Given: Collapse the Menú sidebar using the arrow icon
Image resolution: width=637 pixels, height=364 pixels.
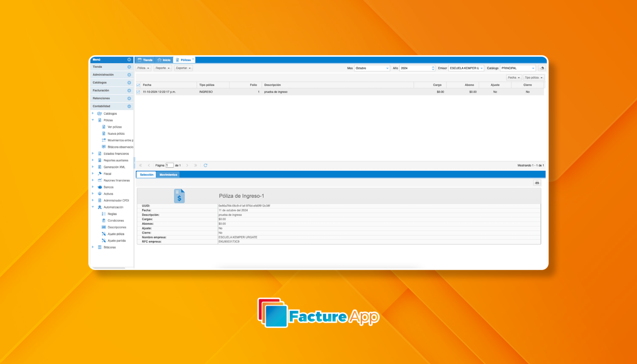Looking at the screenshot, I should click(129, 60).
